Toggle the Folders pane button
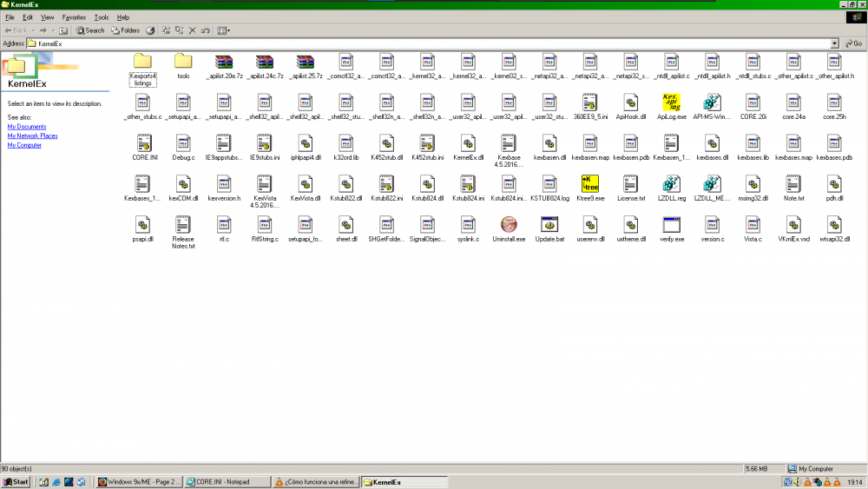The height and width of the screenshot is (489, 868). pyautogui.click(x=126, y=30)
